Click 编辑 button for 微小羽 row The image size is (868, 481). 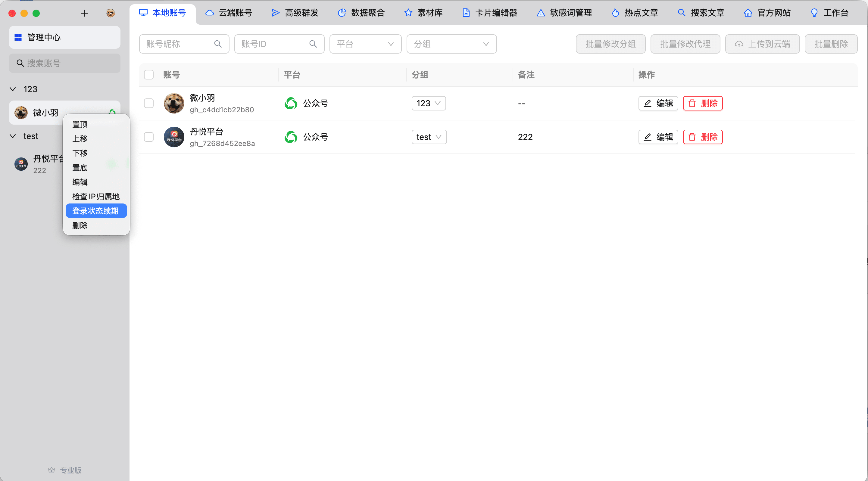point(658,103)
